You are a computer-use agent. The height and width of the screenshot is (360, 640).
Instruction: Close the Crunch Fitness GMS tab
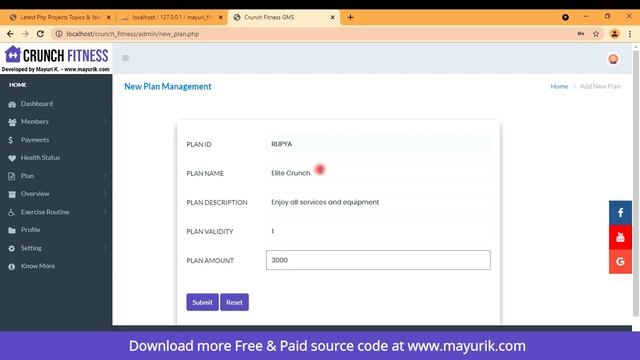[332, 17]
